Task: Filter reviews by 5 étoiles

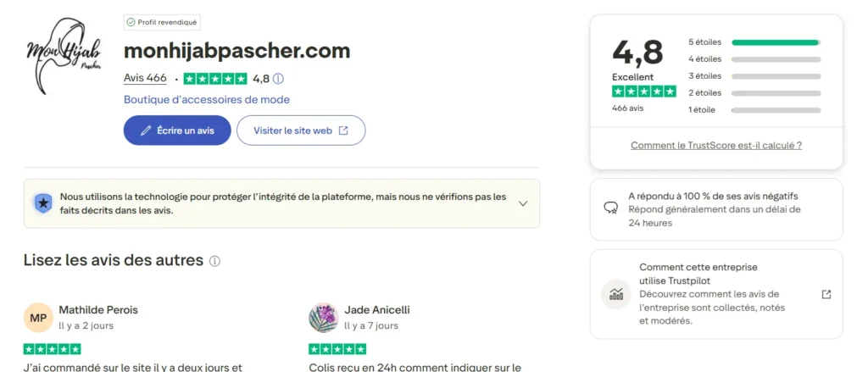Action: pos(754,42)
